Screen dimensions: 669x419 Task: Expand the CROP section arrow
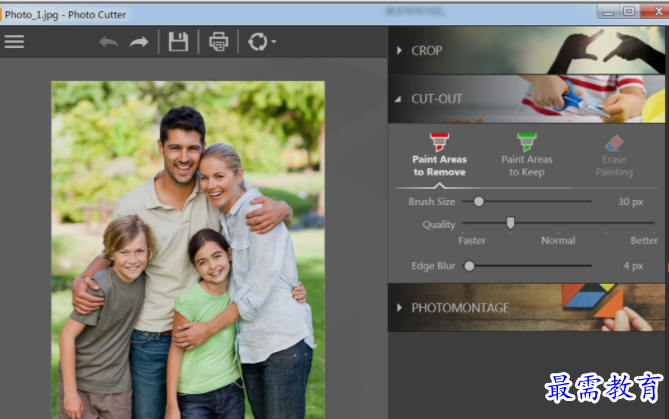click(399, 50)
